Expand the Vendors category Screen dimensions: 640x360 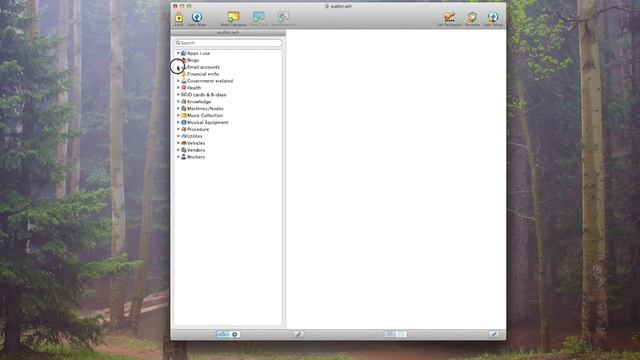(178, 150)
